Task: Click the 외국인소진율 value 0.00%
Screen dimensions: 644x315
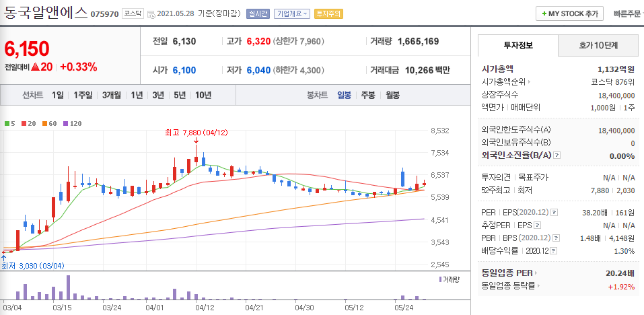Action: [x=622, y=156]
